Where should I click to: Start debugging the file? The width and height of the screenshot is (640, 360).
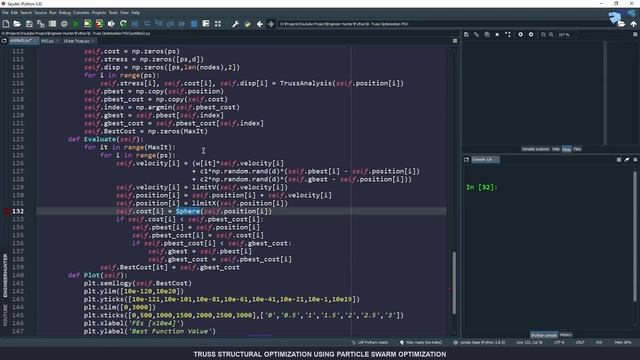(135, 24)
